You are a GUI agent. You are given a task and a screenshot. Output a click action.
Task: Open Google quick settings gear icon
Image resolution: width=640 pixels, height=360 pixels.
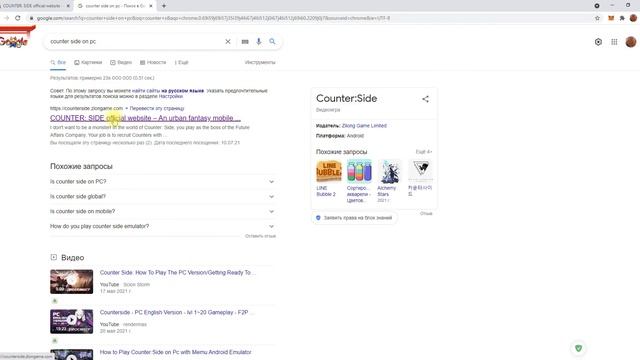click(598, 42)
